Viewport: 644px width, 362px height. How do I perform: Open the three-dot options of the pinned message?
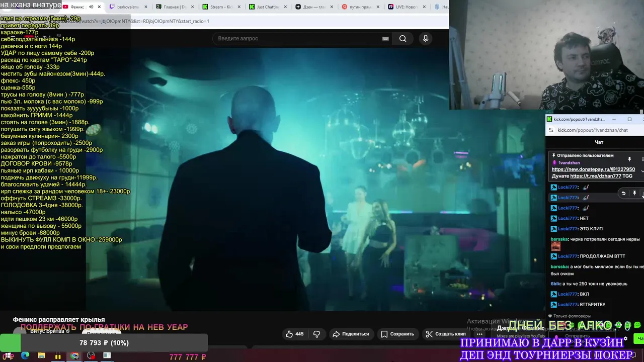pyautogui.click(x=641, y=159)
